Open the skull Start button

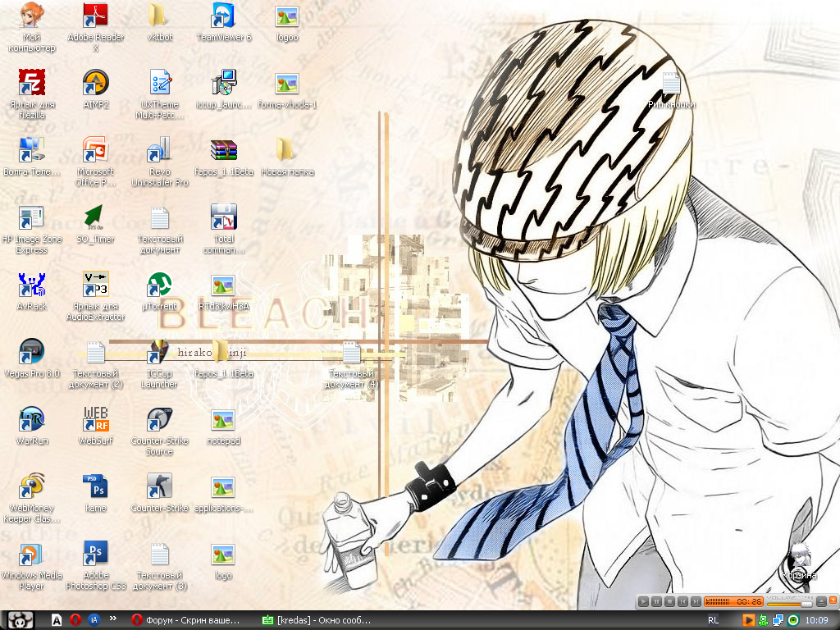(x=21, y=620)
